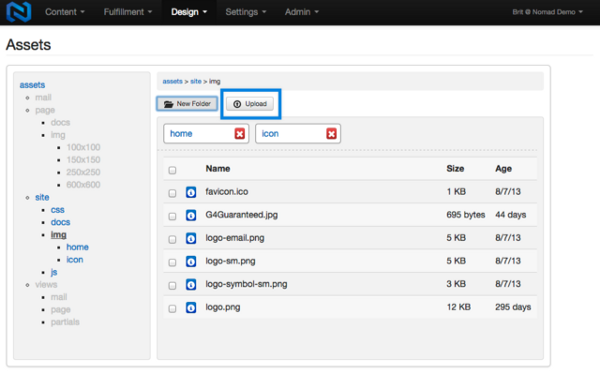Screen dimensions: 600x373
Task: Check the logo-email.png checkbox
Action: pos(172,239)
